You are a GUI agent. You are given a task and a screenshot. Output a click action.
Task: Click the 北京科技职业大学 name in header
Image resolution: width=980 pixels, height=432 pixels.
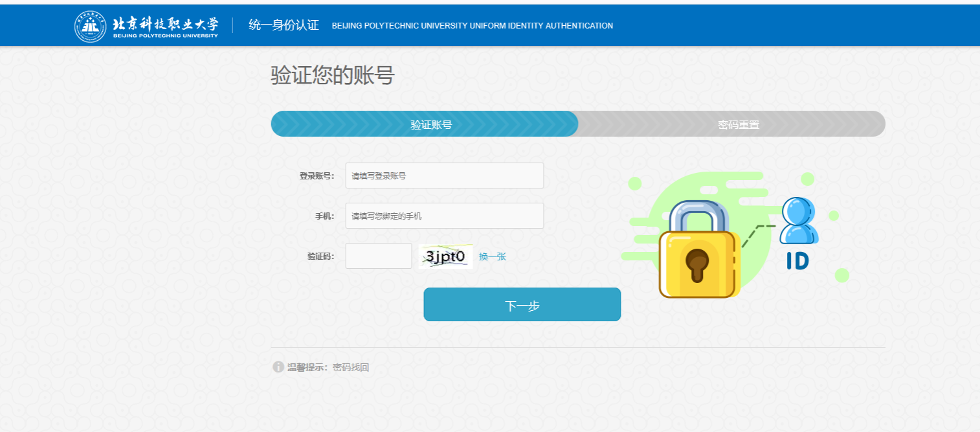coord(165,24)
